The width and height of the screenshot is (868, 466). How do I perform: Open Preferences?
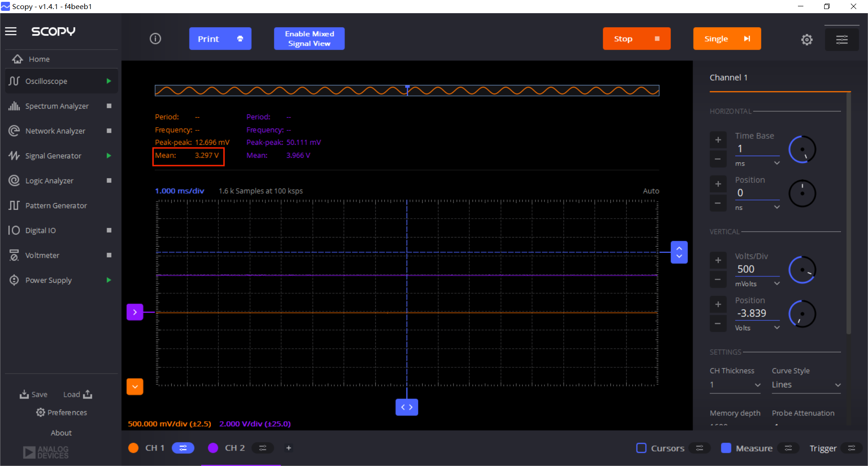[x=61, y=413]
